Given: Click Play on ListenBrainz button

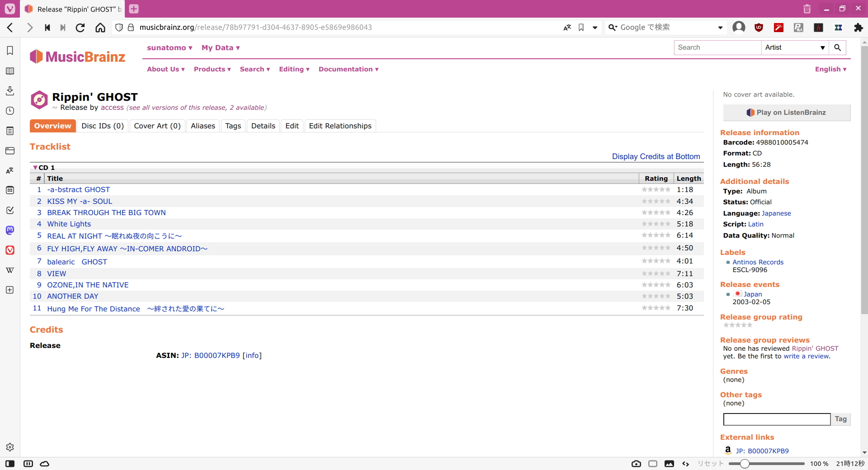Looking at the screenshot, I should pyautogui.click(x=787, y=113).
